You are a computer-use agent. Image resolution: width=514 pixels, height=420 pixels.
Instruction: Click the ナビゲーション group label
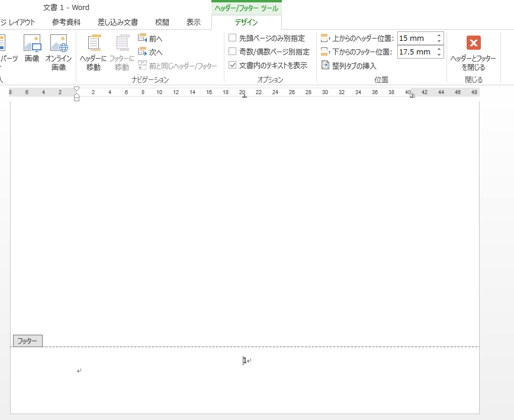click(150, 79)
